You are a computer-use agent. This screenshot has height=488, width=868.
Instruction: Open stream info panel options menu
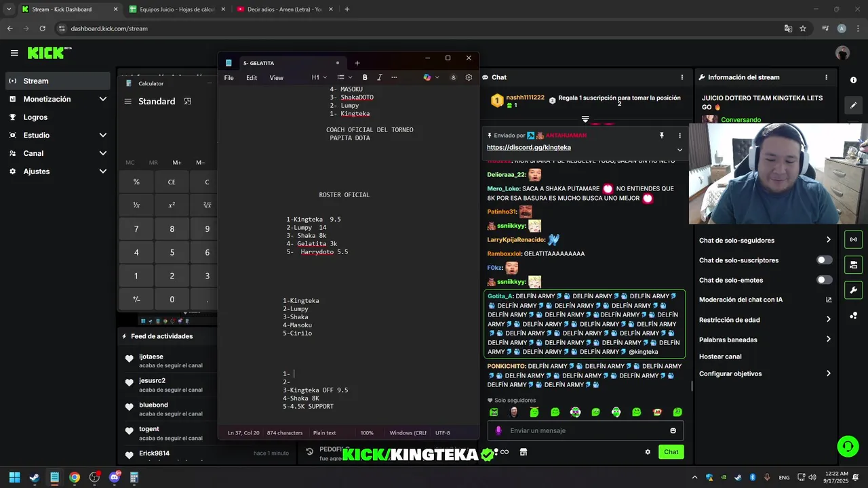point(826,77)
